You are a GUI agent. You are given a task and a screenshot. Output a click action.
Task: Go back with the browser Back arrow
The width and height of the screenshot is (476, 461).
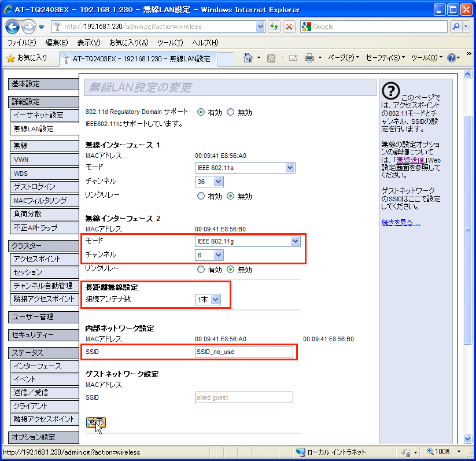click(x=13, y=27)
